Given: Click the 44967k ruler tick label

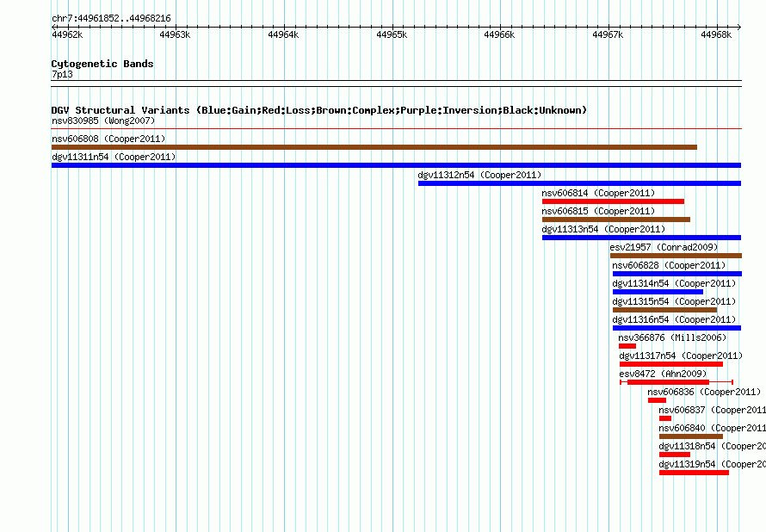Looking at the screenshot, I should point(608,34).
